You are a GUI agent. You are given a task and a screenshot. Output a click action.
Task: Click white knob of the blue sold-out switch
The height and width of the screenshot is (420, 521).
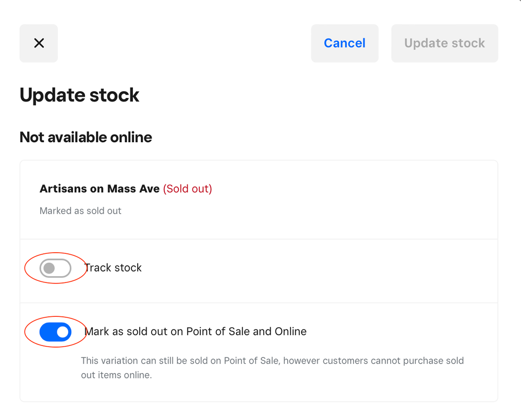point(63,332)
